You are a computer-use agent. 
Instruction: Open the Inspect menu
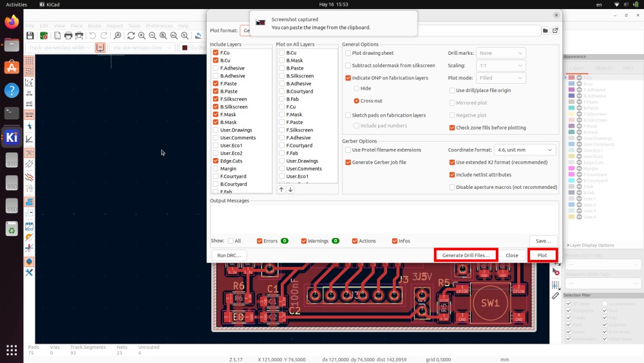click(x=115, y=26)
